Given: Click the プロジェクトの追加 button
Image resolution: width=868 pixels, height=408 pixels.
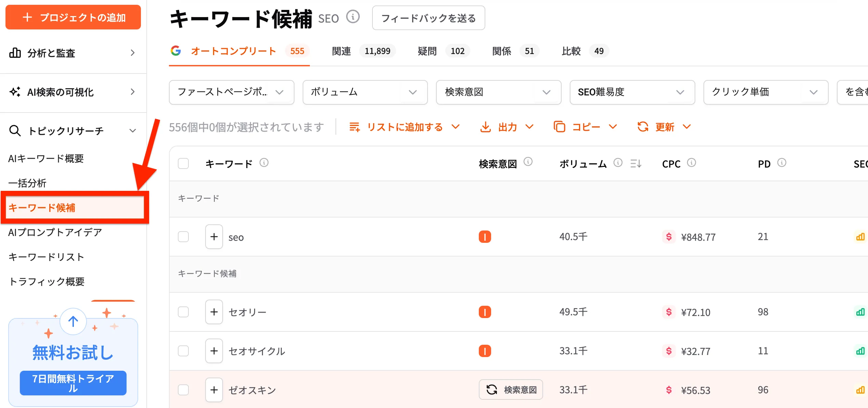Looking at the screenshot, I should coord(73,17).
